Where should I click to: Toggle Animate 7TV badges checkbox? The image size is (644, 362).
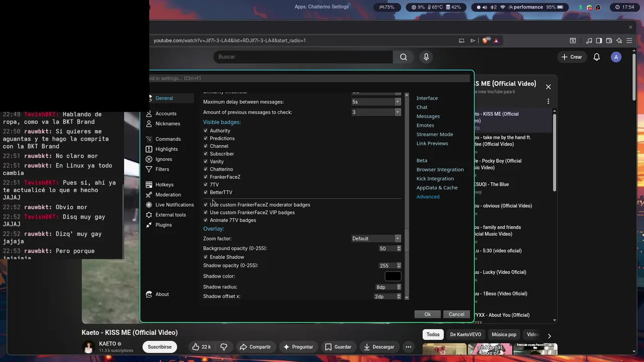click(x=205, y=220)
